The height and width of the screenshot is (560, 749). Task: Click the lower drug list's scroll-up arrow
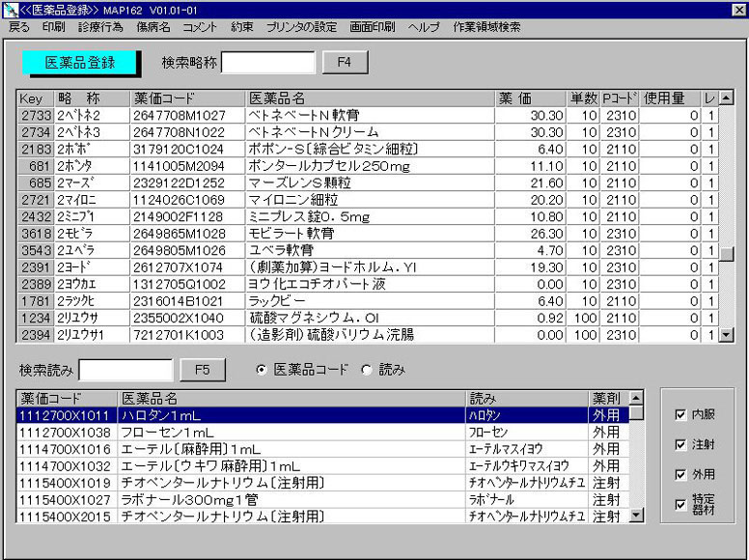click(636, 397)
